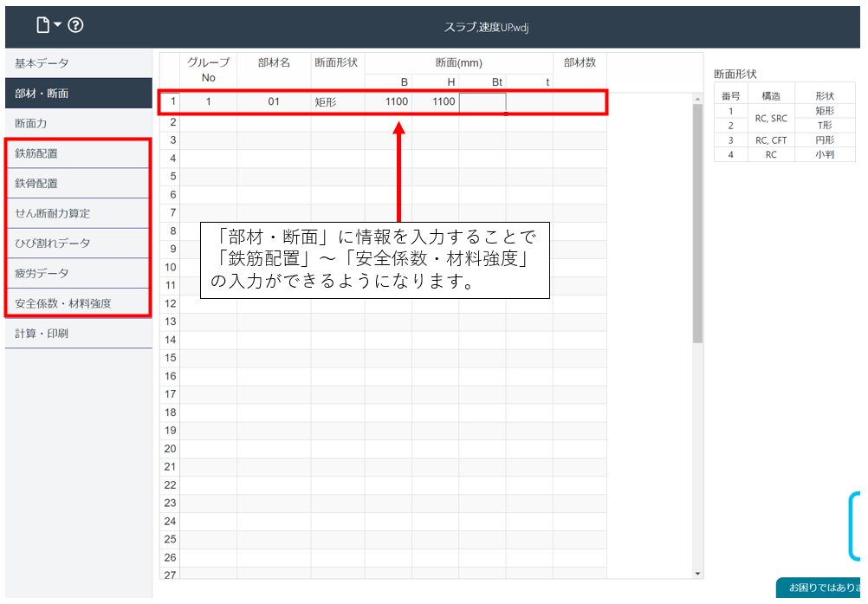Go to 鉄骨配置 in the sidebar
Viewport: 868px width, 604px height.
(78, 183)
